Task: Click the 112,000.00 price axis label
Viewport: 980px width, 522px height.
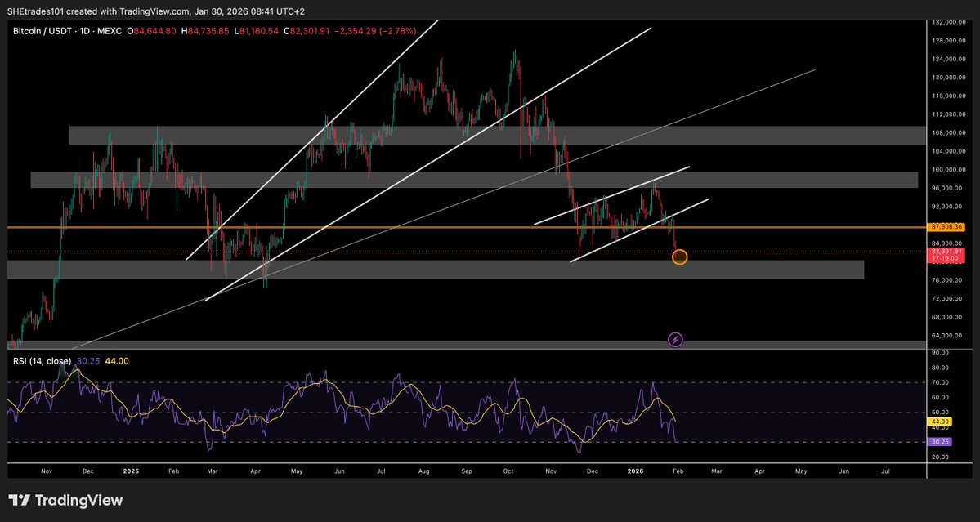Action: tap(948, 114)
